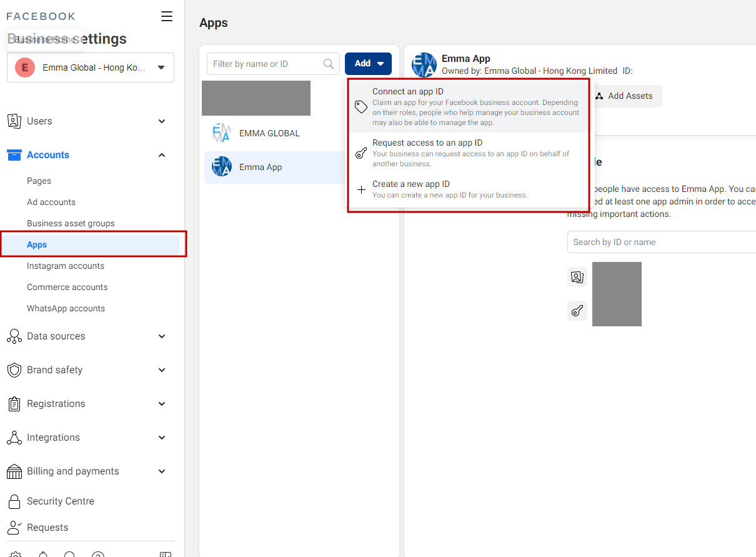Screen dimensions: 756x557
Task: Click the key icon for Request access
Action: pyautogui.click(x=361, y=153)
